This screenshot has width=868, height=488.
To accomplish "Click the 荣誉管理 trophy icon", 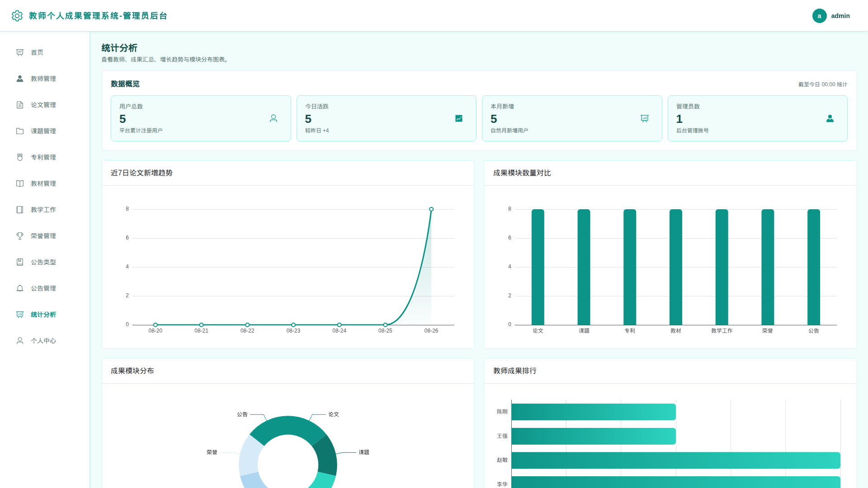I will pyautogui.click(x=20, y=236).
